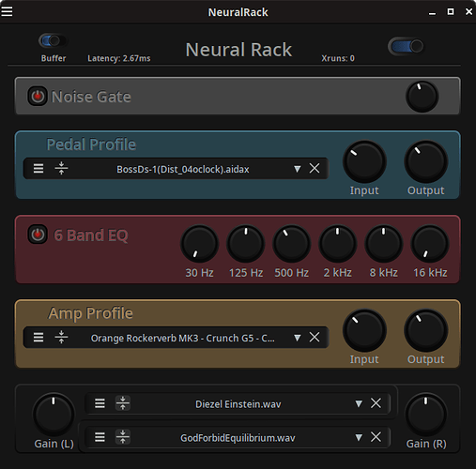Screen dimensions: 476x469
Task: Unload the GodForbidEquilibrium.wav IR file with X
Action: 376,437
